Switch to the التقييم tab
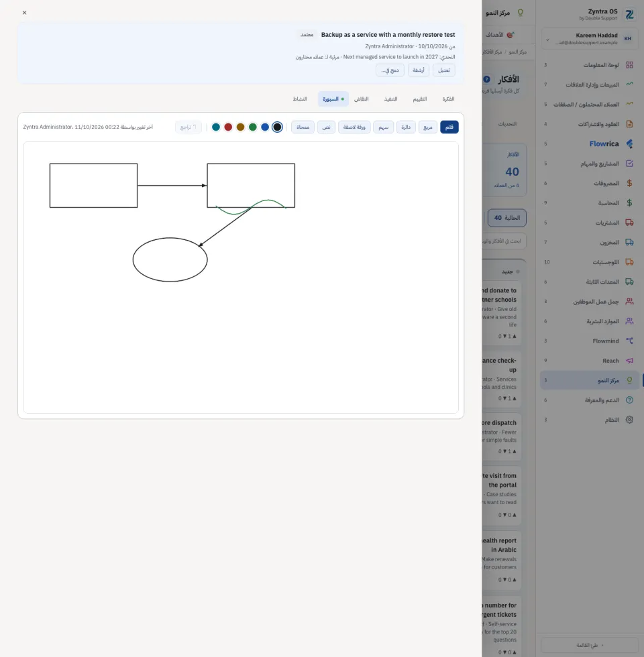Screen dimensions: 644x657 pos(420,99)
